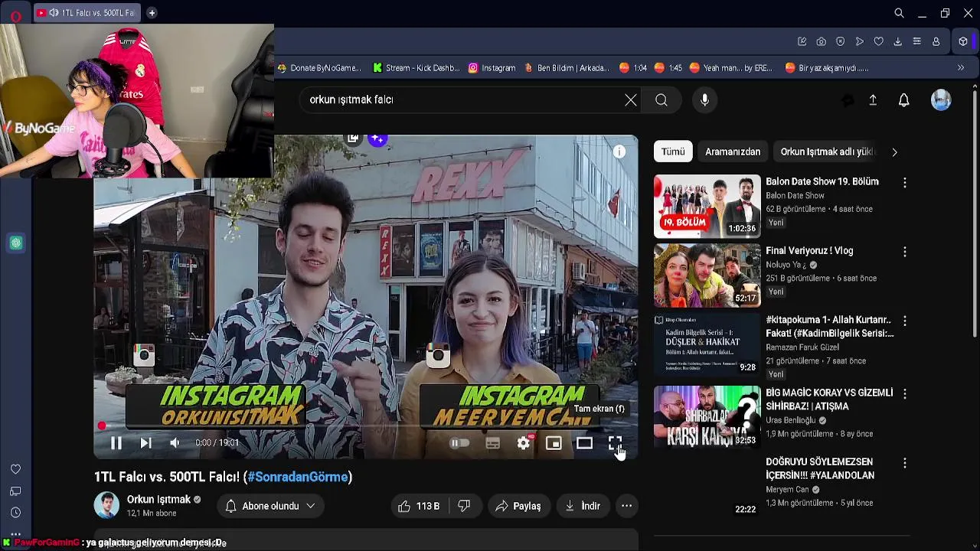Screen dimensions: 980x551
Task: Enter fullscreen with Tam ekran button
Action: tap(615, 442)
